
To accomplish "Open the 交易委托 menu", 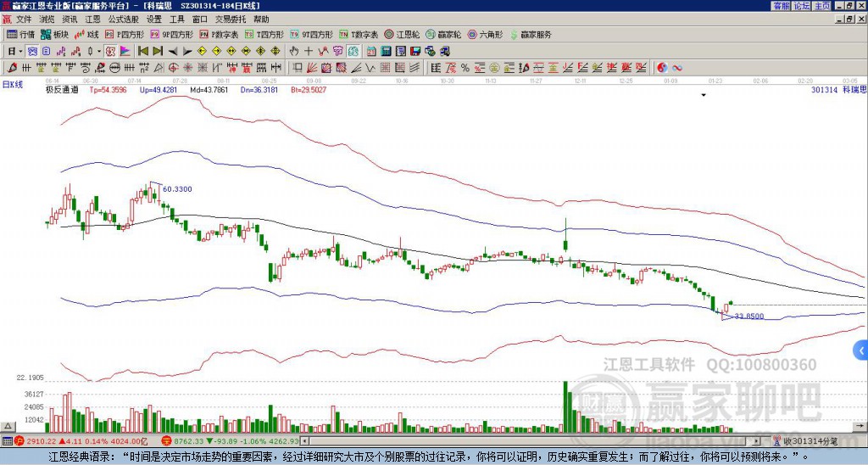I will click(231, 20).
